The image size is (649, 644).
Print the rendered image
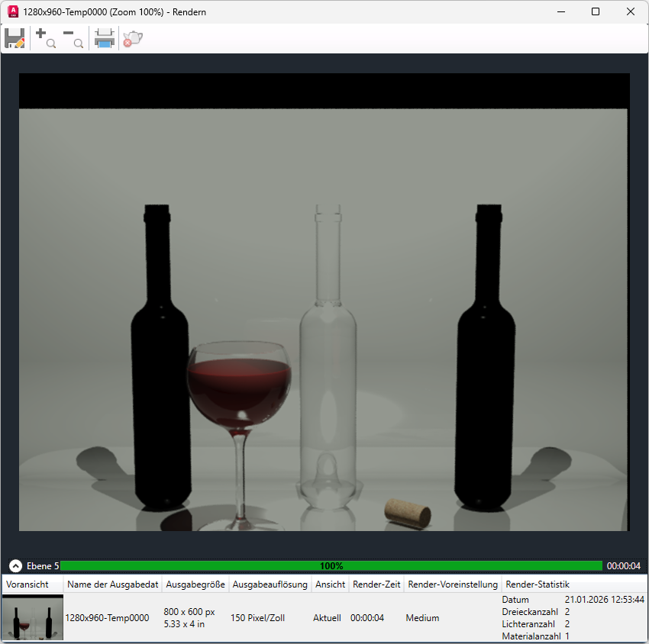point(105,38)
